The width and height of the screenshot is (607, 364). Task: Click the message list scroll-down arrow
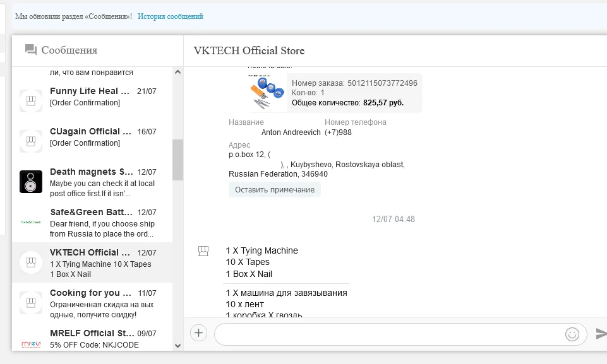[x=177, y=346]
